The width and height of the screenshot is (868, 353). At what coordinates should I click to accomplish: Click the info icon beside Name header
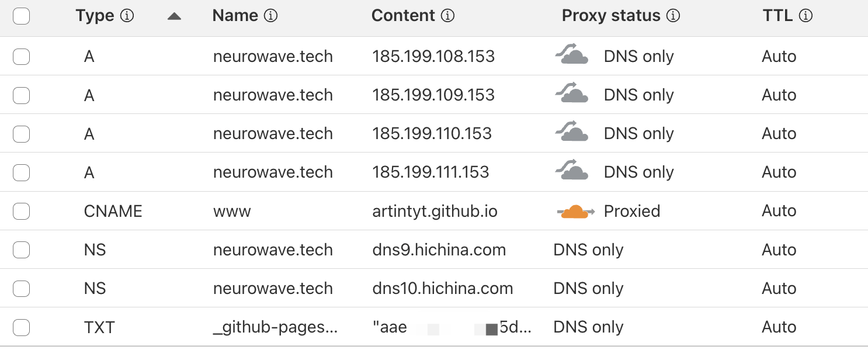270,16
